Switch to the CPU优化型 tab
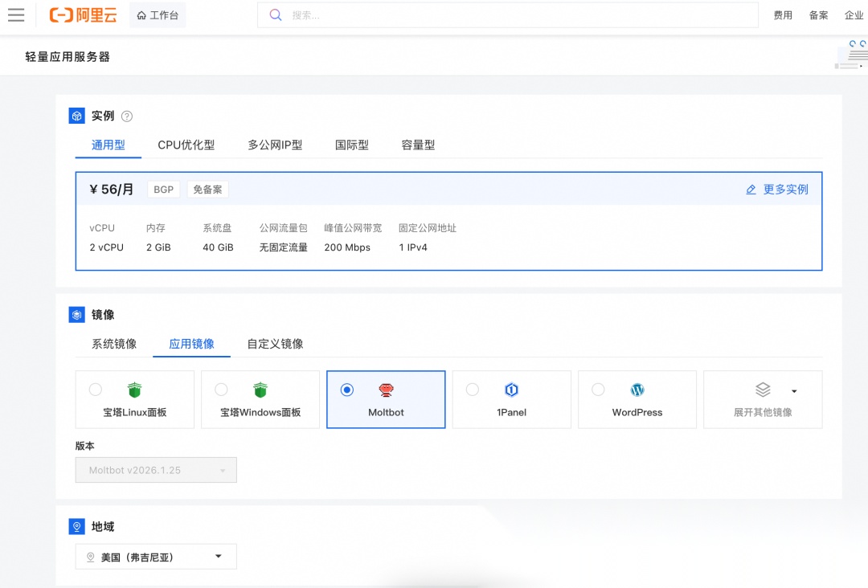The width and height of the screenshot is (868, 588). [186, 145]
